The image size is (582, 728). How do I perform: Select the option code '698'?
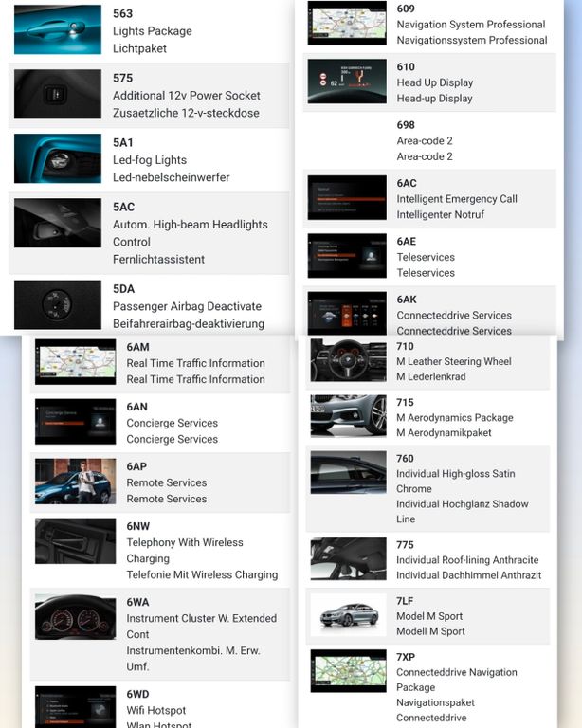[x=406, y=125]
